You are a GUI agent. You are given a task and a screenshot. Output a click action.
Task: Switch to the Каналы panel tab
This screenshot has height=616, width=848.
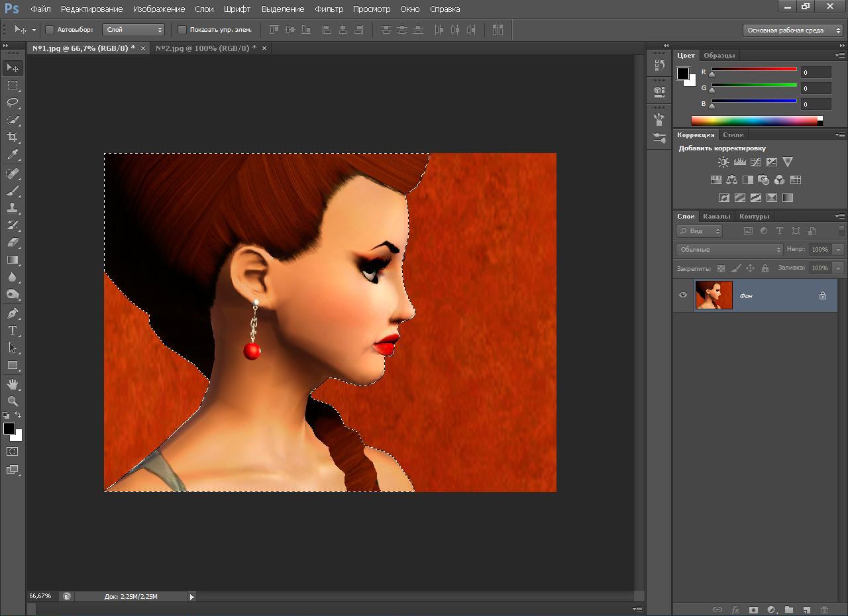716,217
